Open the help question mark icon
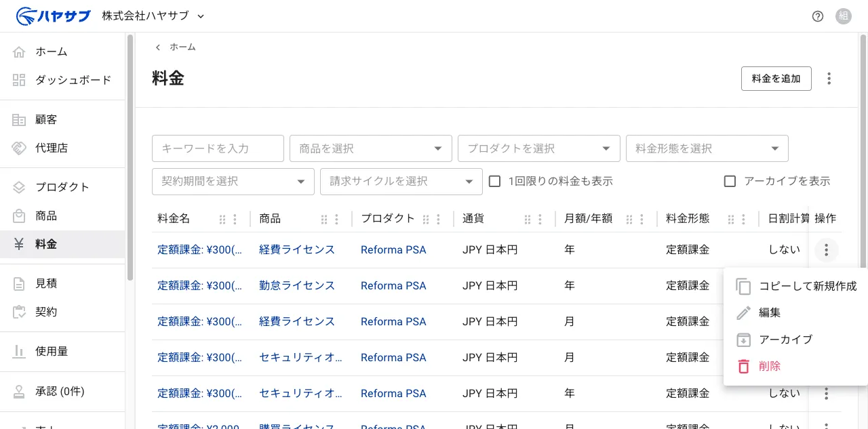868x429 pixels. pos(818,16)
